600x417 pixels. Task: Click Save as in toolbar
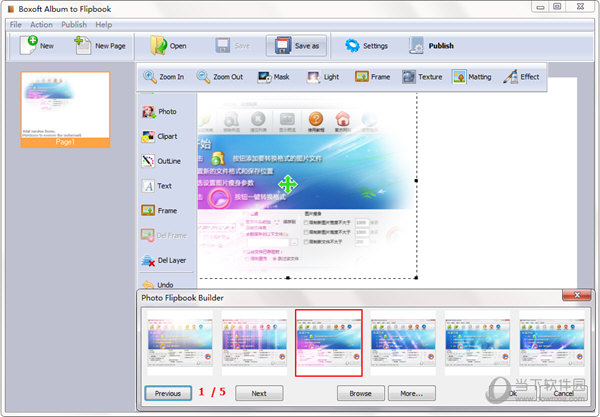coord(297,46)
